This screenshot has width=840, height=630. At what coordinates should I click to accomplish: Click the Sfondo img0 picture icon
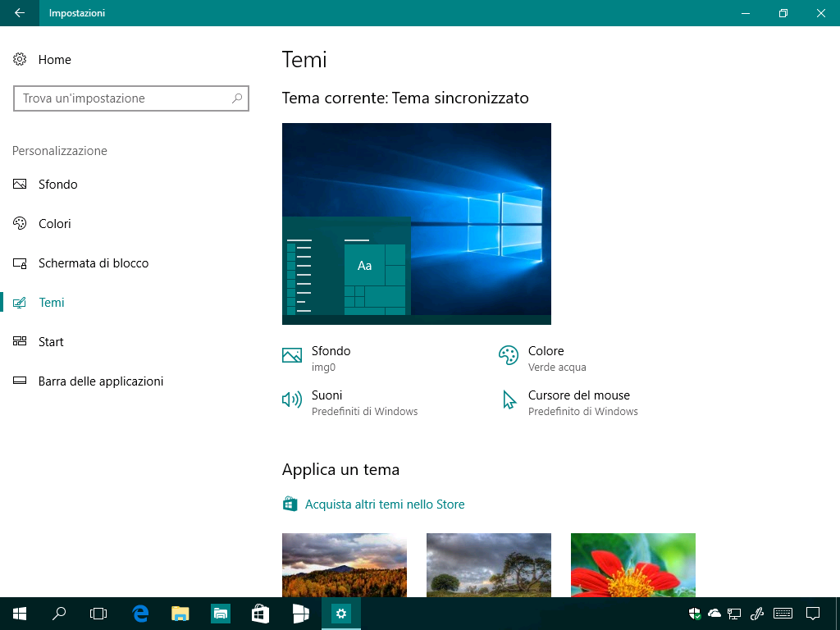292,355
